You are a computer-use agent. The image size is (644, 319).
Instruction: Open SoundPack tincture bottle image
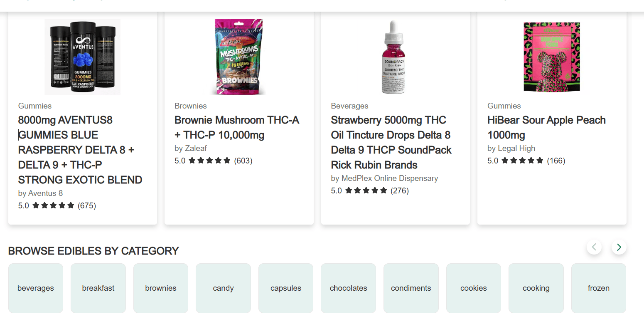pos(393,57)
